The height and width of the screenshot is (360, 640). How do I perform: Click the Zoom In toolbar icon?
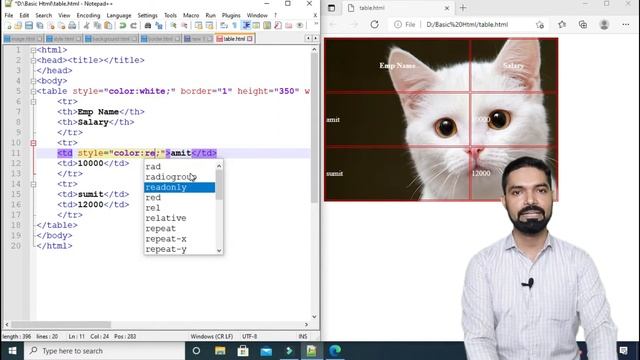pyautogui.click(x=173, y=25)
